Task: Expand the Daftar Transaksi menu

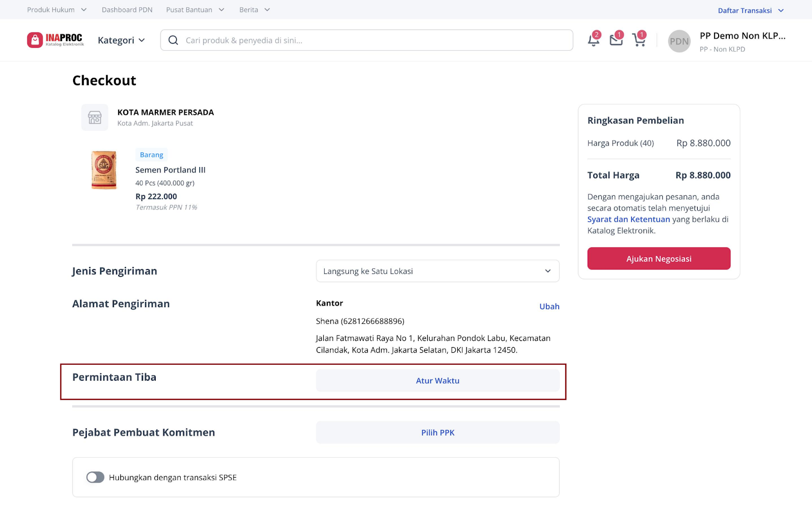Action: click(x=751, y=10)
